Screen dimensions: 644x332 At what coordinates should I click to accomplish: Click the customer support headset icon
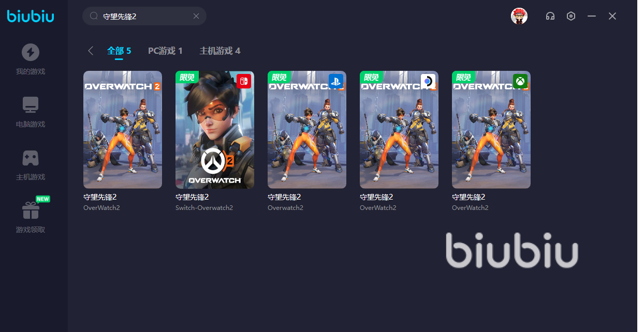coord(550,16)
